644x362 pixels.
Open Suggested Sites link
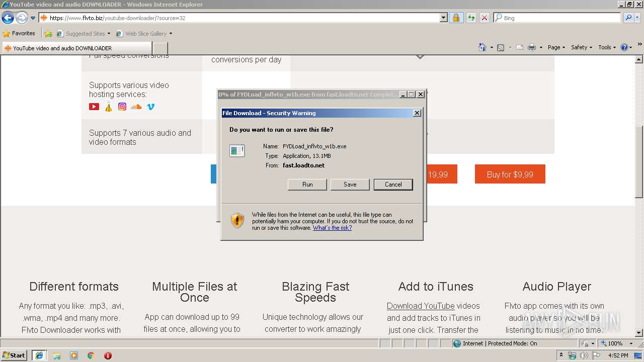point(83,34)
